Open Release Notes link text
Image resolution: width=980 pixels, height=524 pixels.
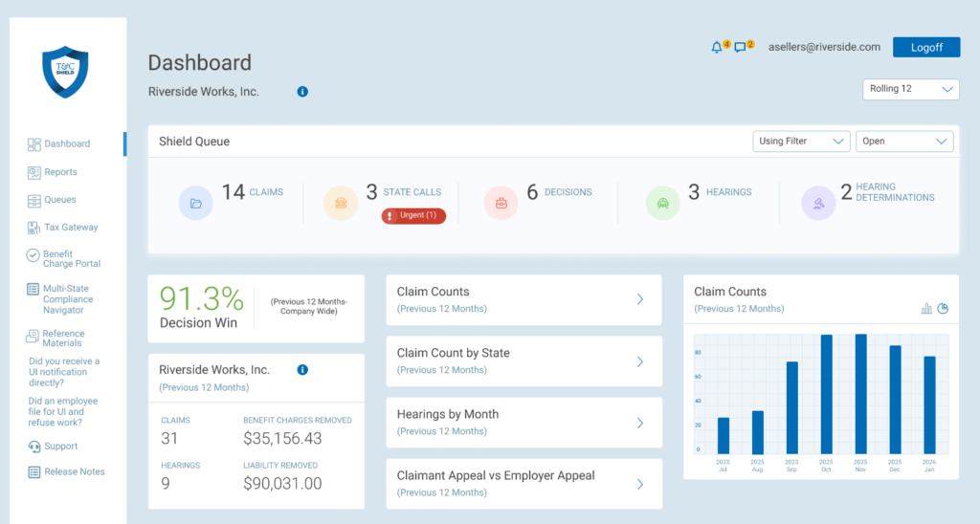tap(75, 472)
